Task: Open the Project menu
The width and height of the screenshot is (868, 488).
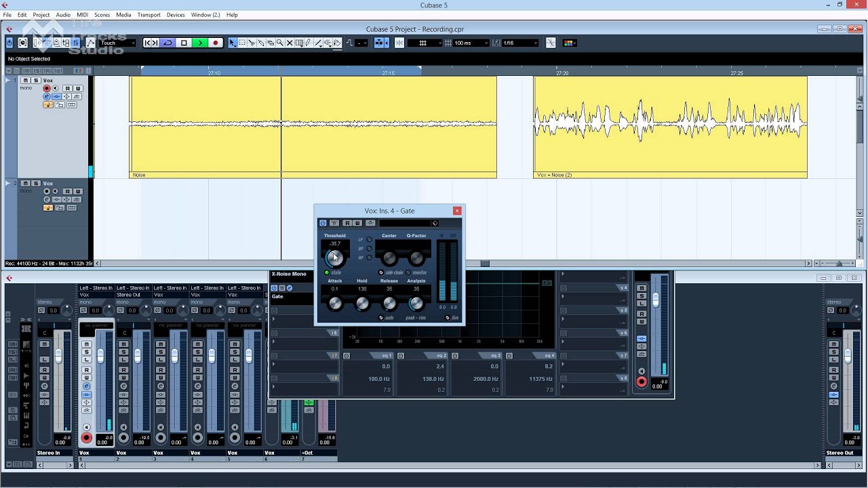Action: [x=41, y=14]
